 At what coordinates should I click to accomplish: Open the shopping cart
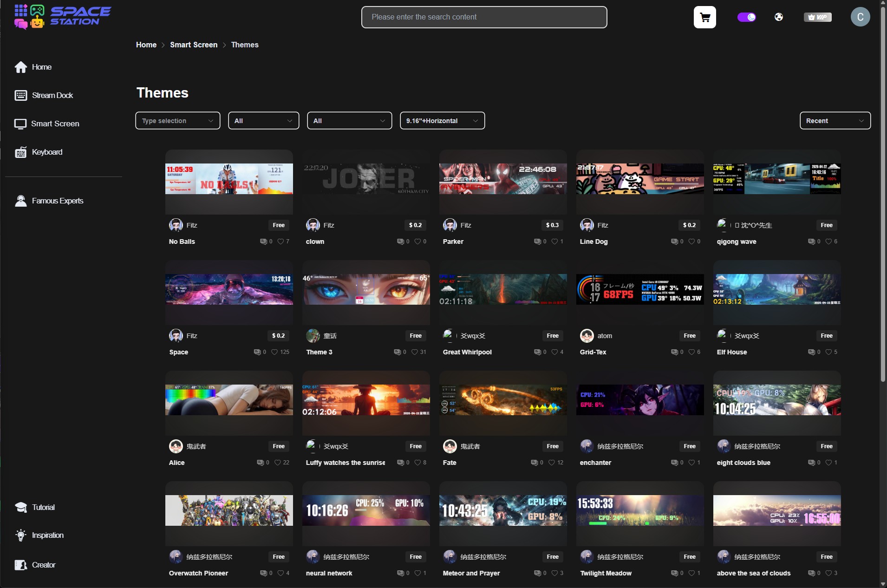tap(704, 17)
